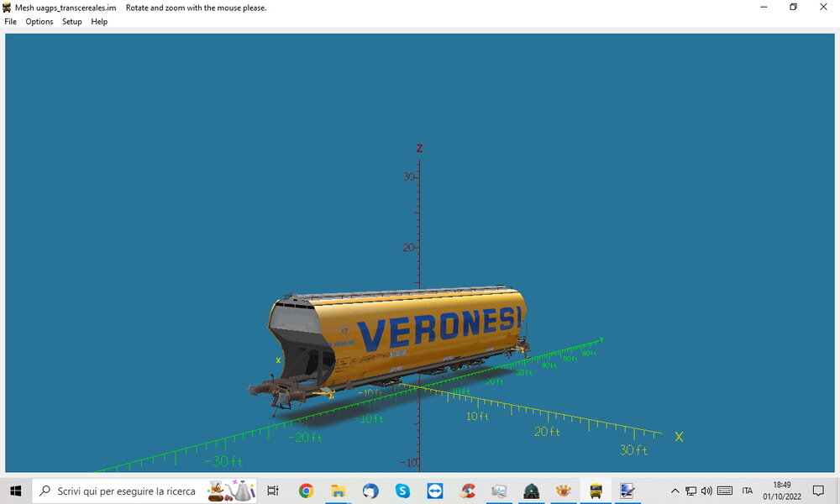Open File Explorer from the taskbar
This screenshot has width=840, height=504.
click(x=338, y=491)
